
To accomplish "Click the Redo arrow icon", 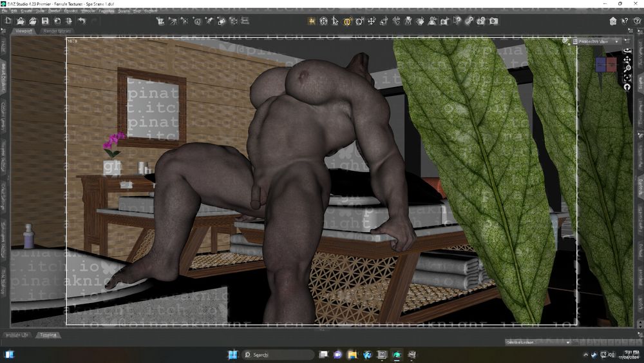I will click(x=93, y=21).
